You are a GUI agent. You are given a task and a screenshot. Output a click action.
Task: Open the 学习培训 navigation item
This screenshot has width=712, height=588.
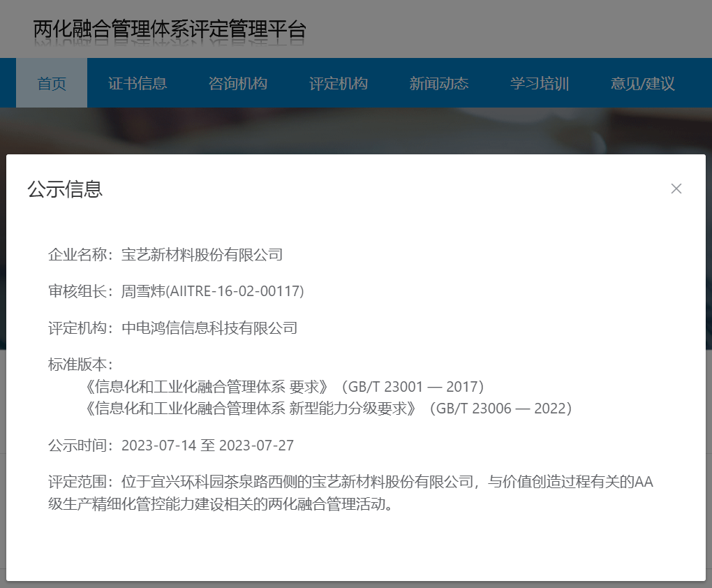(x=540, y=84)
